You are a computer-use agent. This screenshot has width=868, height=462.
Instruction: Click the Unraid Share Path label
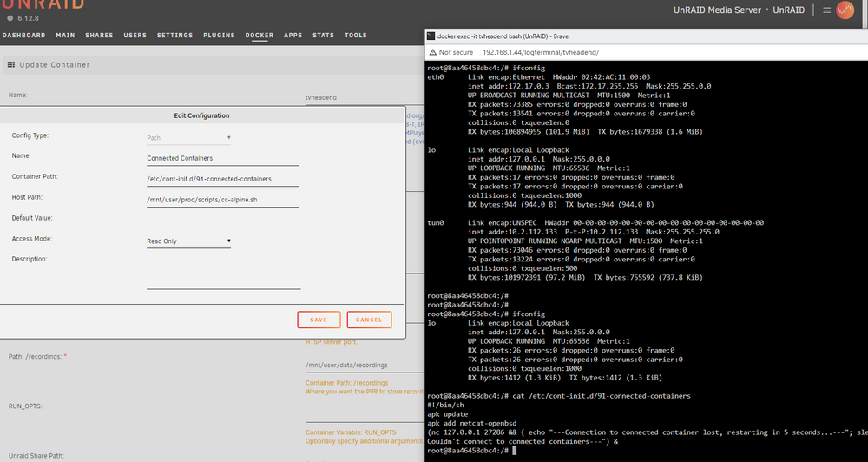click(36, 456)
